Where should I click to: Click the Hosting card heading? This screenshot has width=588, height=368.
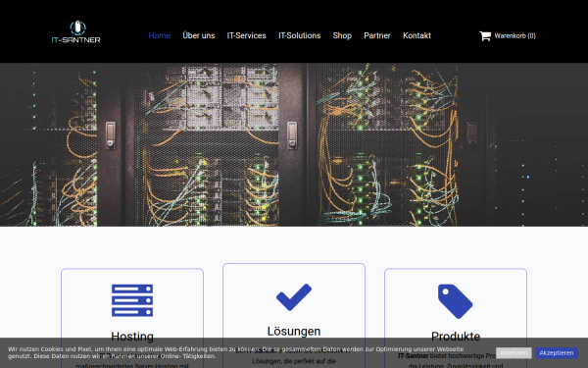click(x=132, y=336)
